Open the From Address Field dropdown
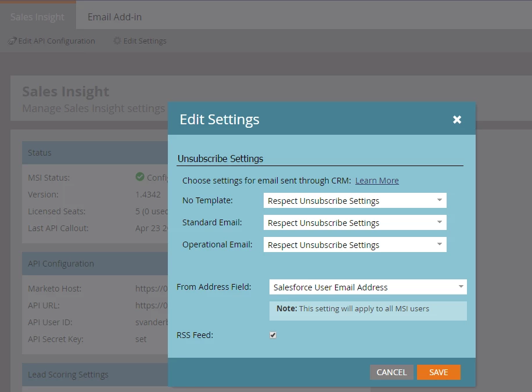532x392 pixels. 368,287
